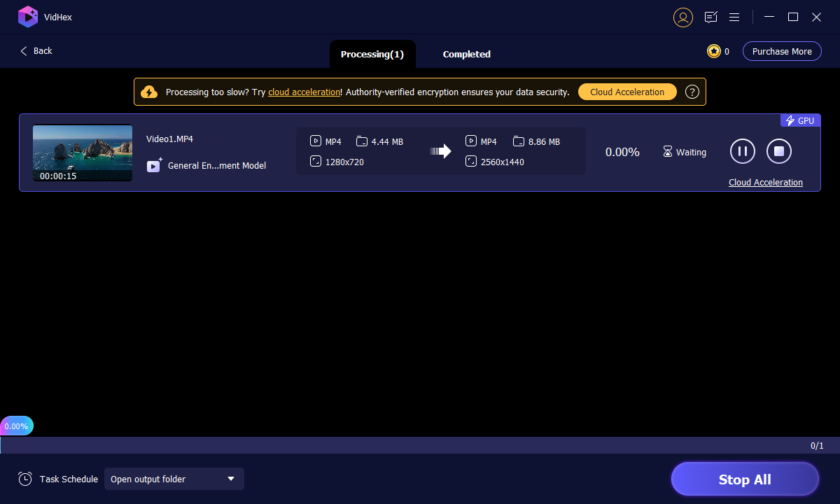The width and height of the screenshot is (840, 504).
Task: Open the hamburger menu in the title bar
Action: coord(734,17)
